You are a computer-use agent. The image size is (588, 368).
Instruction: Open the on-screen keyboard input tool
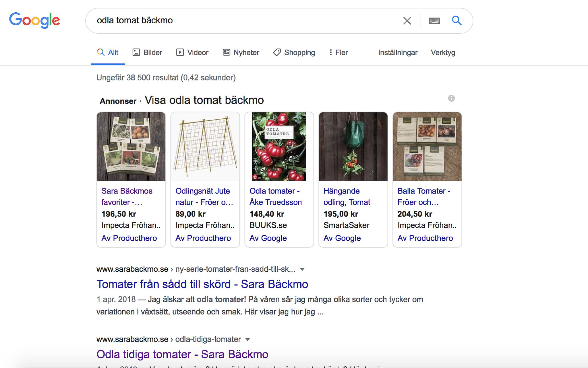pos(434,21)
